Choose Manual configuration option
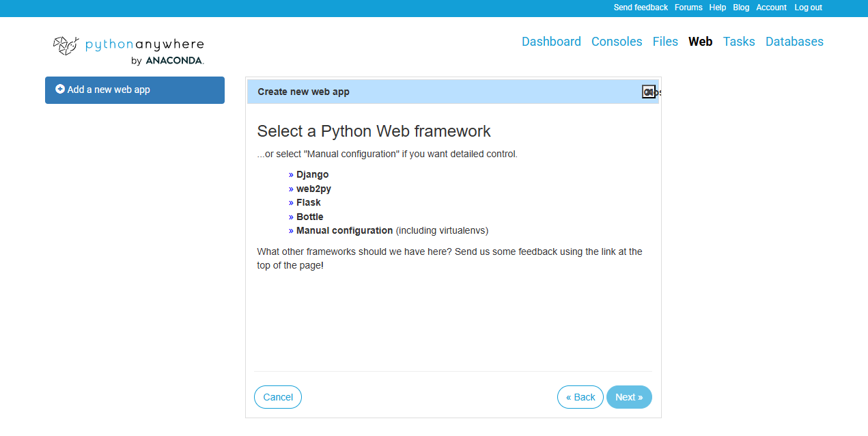This screenshot has height=436, width=868. click(344, 230)
